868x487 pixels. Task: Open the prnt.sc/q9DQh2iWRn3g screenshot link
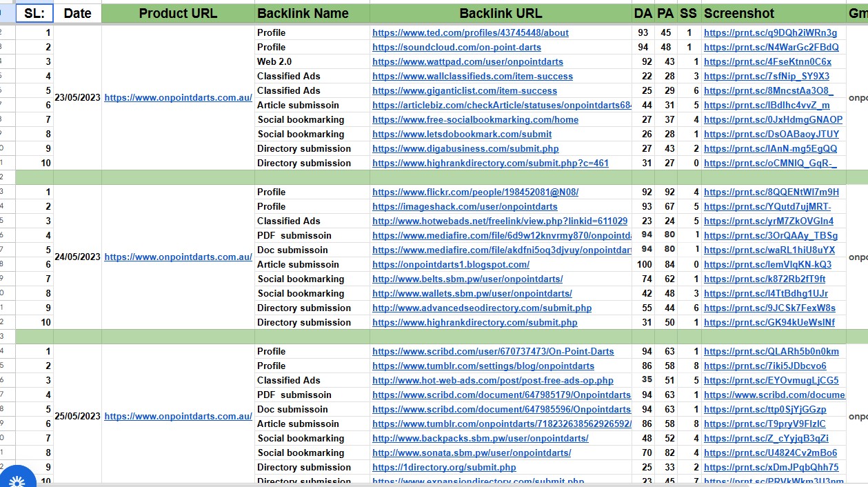tap(770, 32)
